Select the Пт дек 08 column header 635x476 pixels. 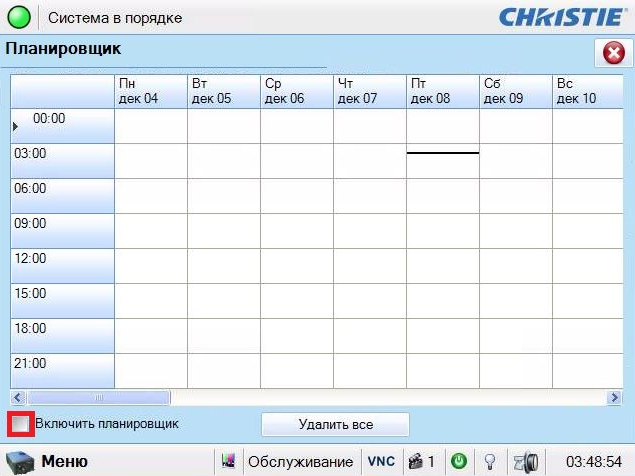pos(442,91)
